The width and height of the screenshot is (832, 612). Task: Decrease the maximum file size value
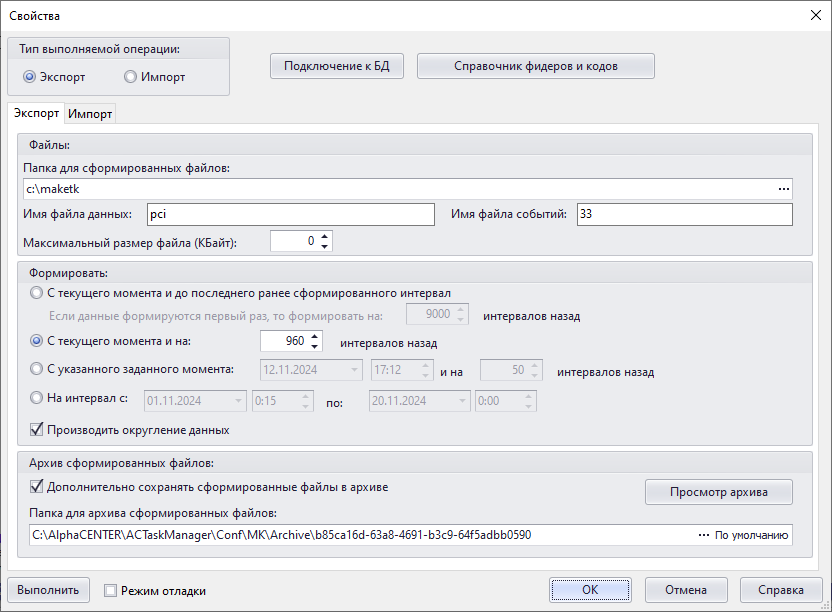[x=324, y=244]
